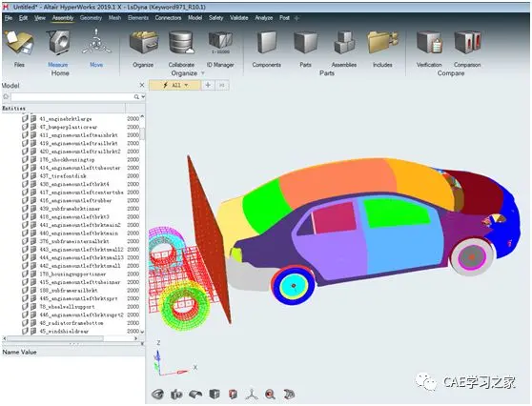Switch to the Post ribbon tab
The width and height of the screenshot is (532, 406).
pos(284,18)
